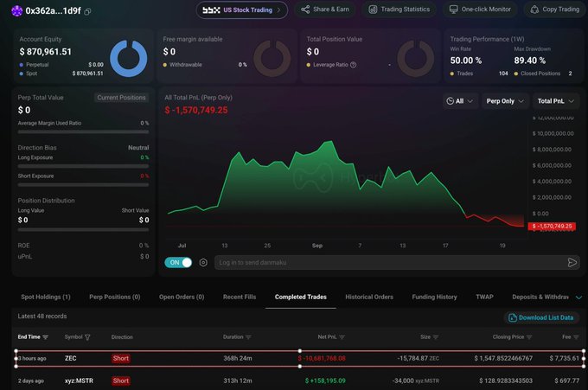Switch to the Open Orders (0) tab
The height and width of the screenshot is (390, 588).
click(x=182, y=297)
